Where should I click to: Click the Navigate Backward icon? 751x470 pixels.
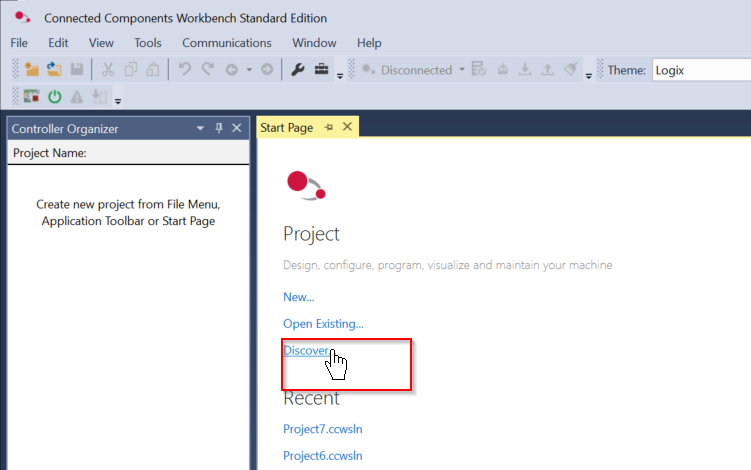(232, 70)
